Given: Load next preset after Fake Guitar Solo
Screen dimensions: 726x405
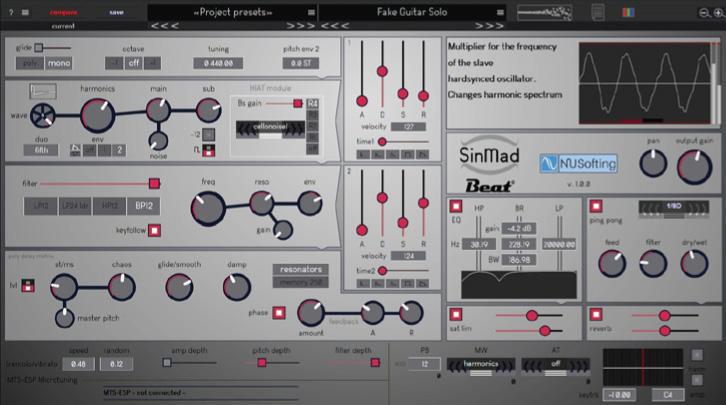Looking at the screenshot, I should click(489, 26).
